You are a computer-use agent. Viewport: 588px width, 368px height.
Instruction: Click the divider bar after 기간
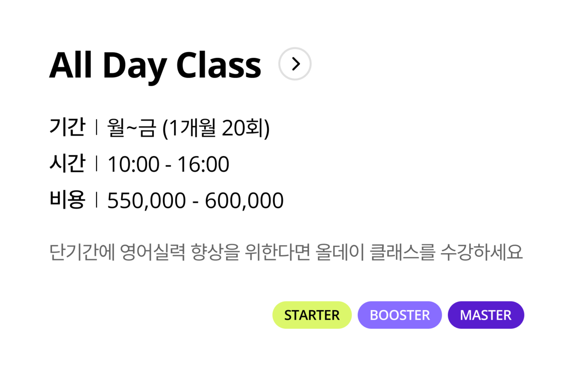[x=96, y=127]
